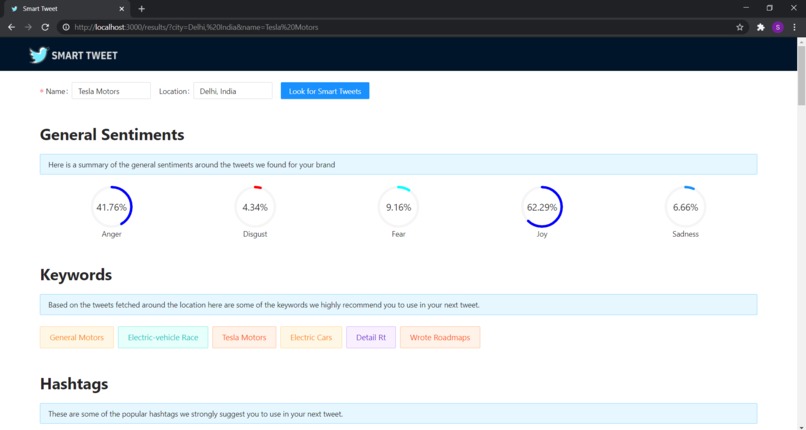Select the Wrote Roadmaps keyword tag
The height and width of the screenshot is (430, 806).
tap(440, 338)
